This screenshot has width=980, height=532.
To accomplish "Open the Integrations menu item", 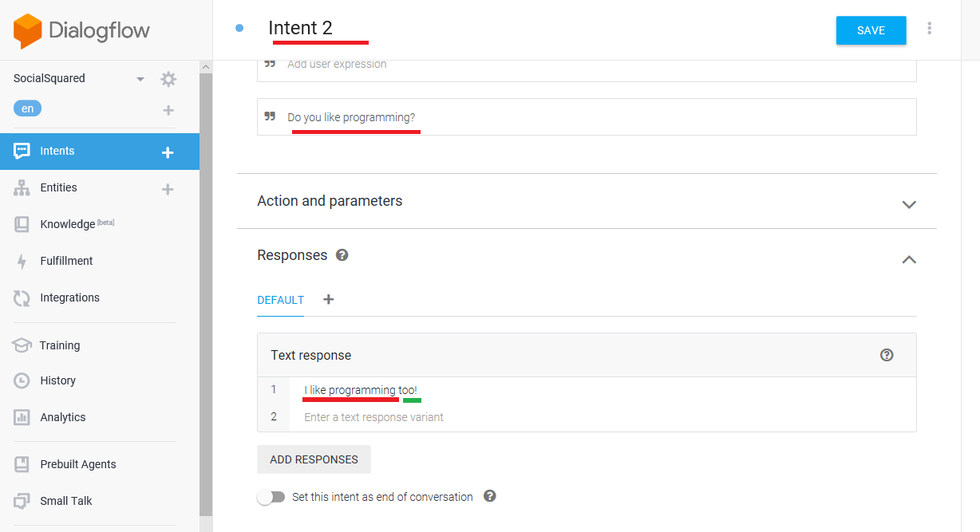I will pos(69,298).
